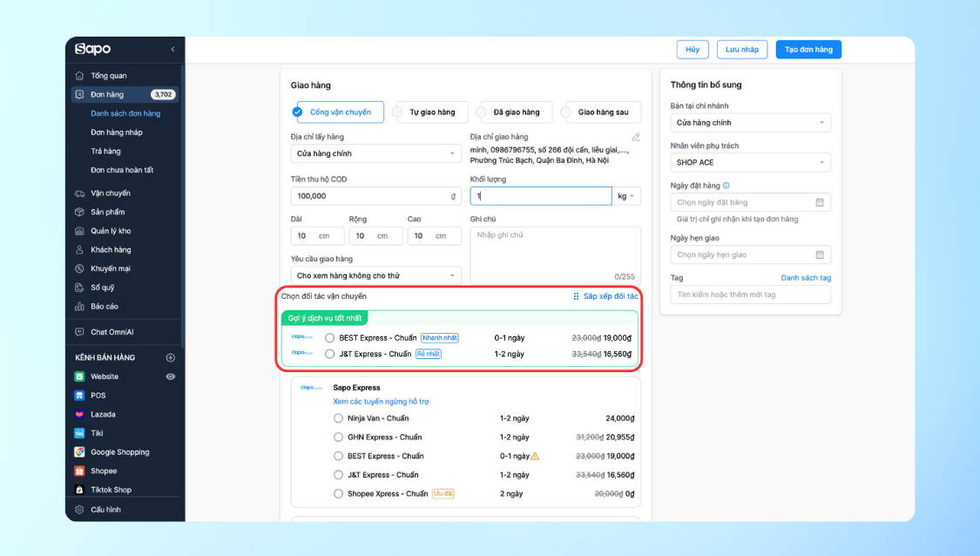The height and width of the screenshot is (556, 980).
Task: Click the Vận chuyển truck icon
Action: tap(79, 193)
